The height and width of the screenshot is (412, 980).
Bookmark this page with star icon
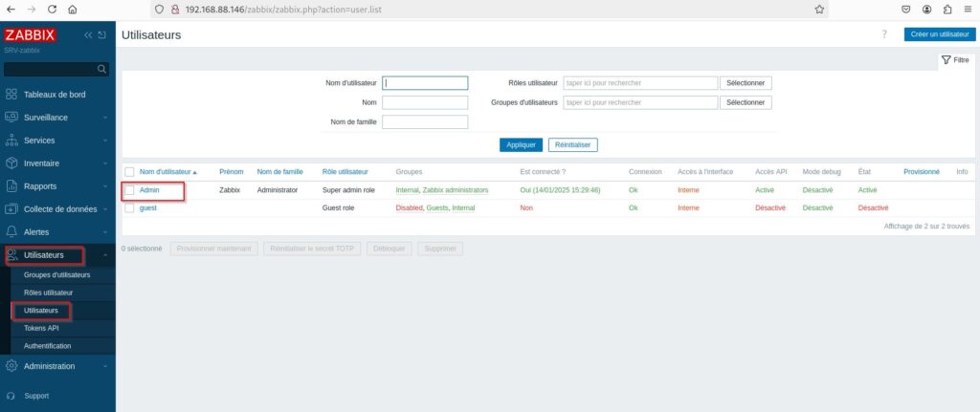tap(819, 10)
